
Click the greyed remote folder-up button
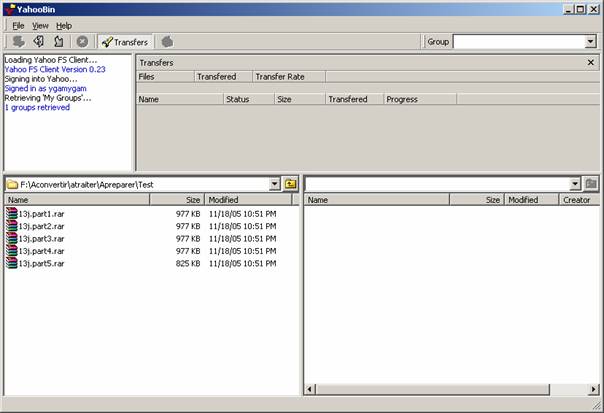pos(591,184)
